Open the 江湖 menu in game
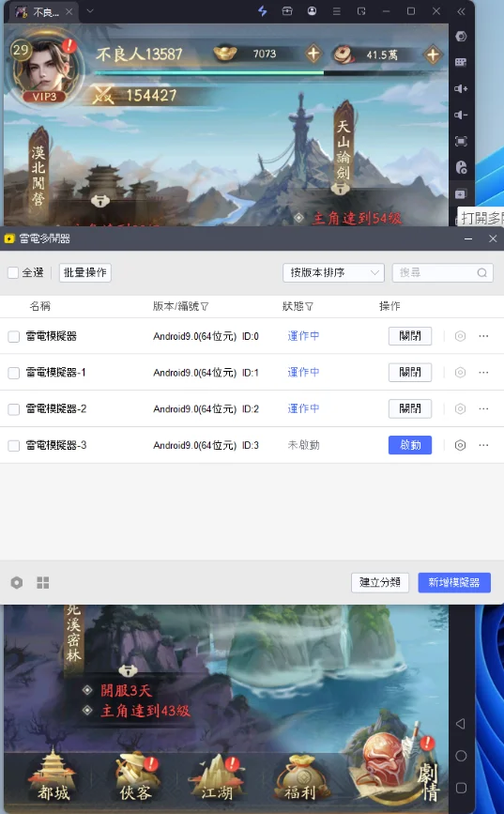The width and height of the screenshot is (504, 814). click(217, 776)
